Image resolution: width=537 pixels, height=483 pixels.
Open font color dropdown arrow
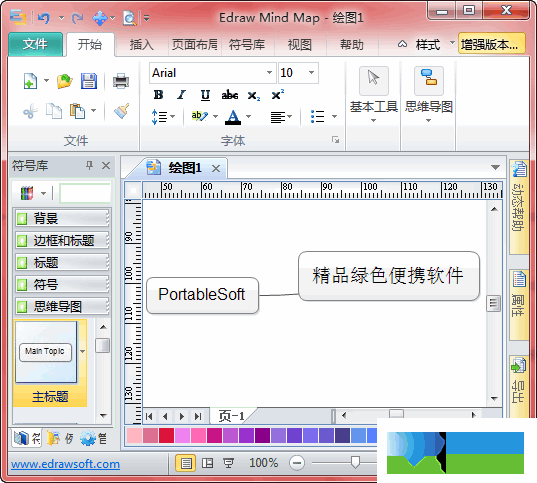(x=249, y=116)
